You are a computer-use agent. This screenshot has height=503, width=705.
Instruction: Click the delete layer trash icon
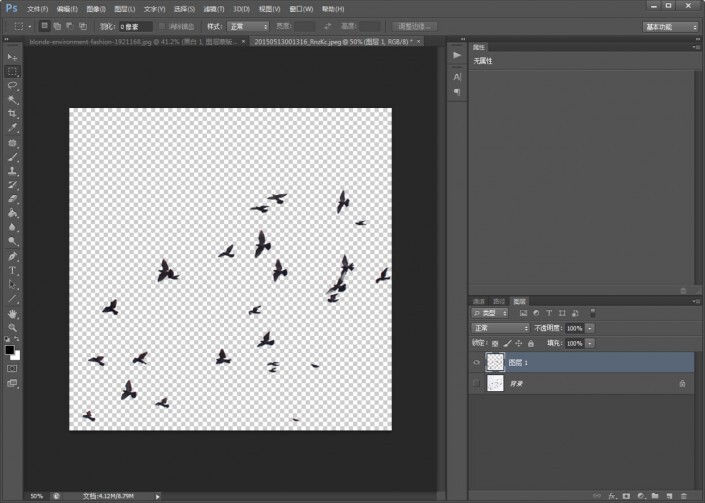[x=684, y=495]
